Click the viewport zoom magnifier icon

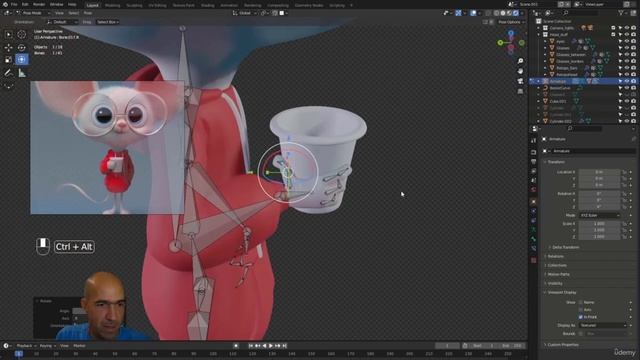click(520, 61)
